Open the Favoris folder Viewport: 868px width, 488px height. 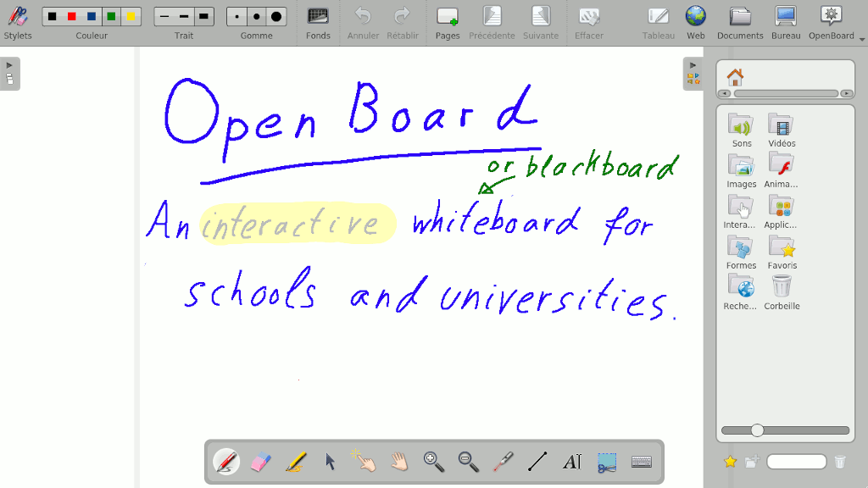(782, 252)
